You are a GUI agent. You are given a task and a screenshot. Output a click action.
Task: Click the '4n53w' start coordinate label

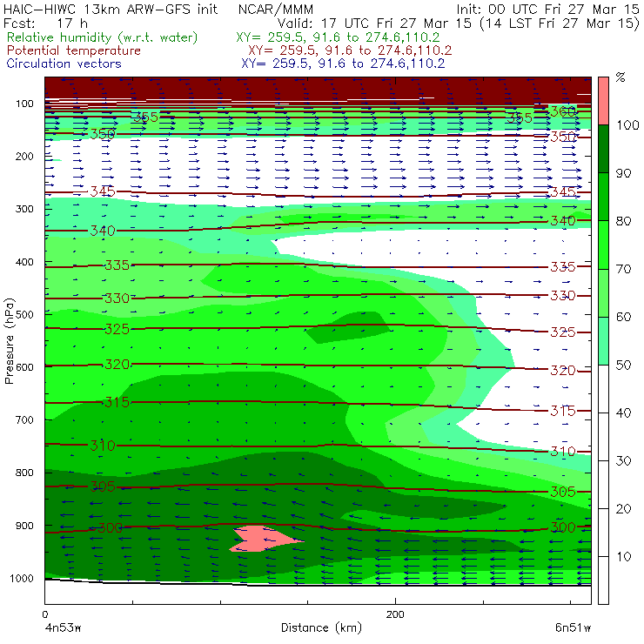point(63,627)
